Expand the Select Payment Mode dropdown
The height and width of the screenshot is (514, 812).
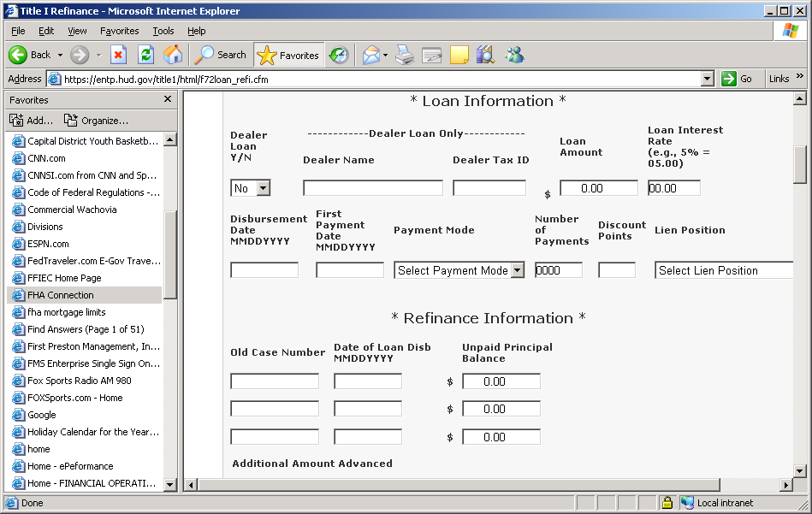[x=517, y=270]
